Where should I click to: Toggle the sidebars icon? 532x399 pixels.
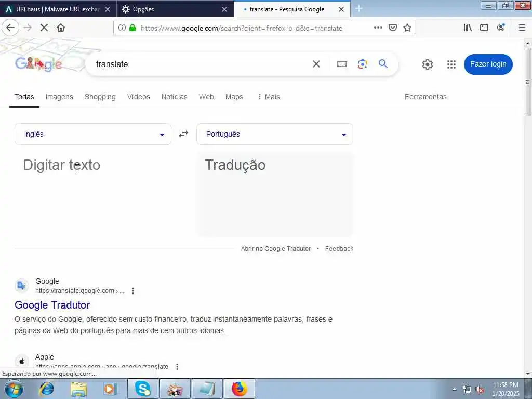click(484, 28)
